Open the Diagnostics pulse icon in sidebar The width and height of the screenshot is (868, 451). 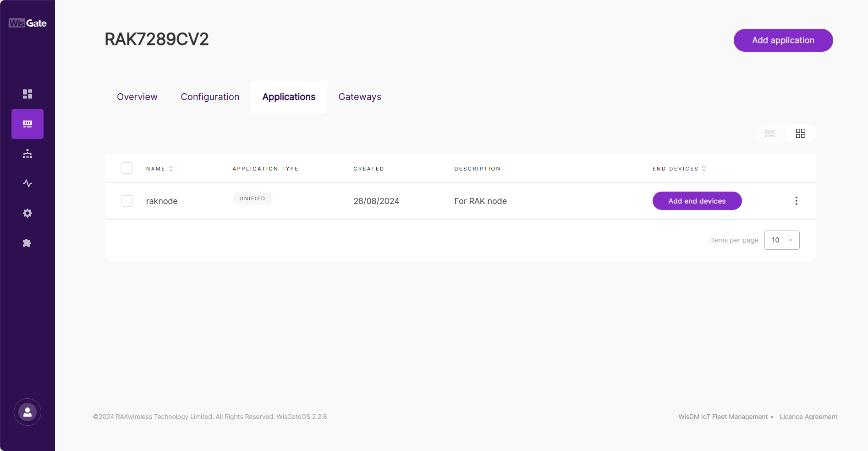tap(27, 183)
